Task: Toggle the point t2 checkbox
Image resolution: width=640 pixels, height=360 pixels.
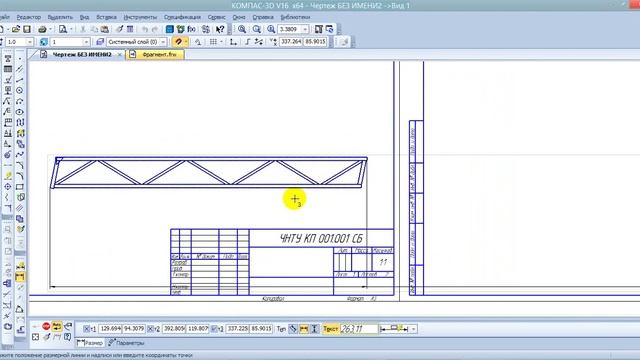Action: click(x=150, y=329)
